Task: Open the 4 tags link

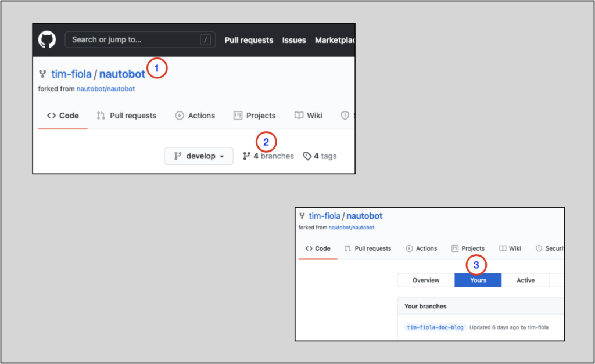Action: 320,156
